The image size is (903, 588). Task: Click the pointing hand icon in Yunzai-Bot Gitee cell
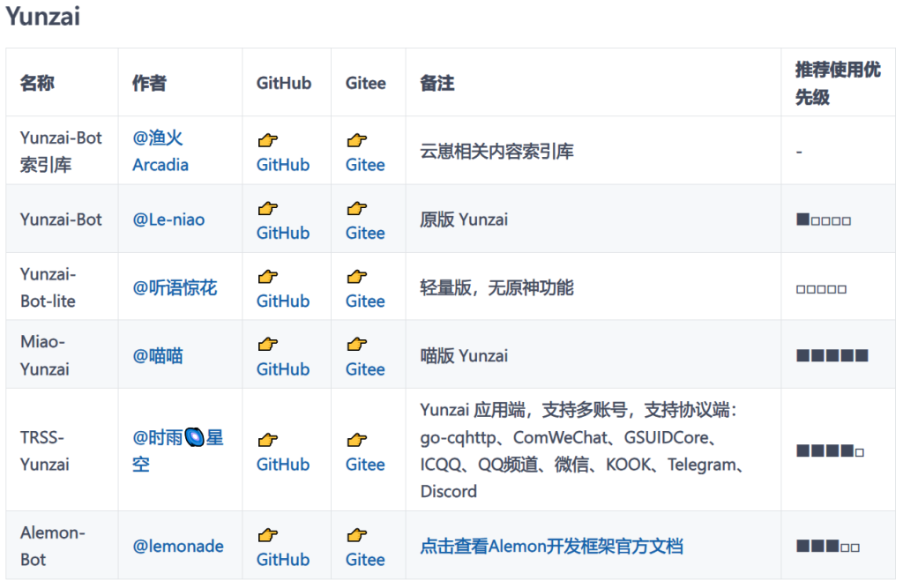[357, 209]
